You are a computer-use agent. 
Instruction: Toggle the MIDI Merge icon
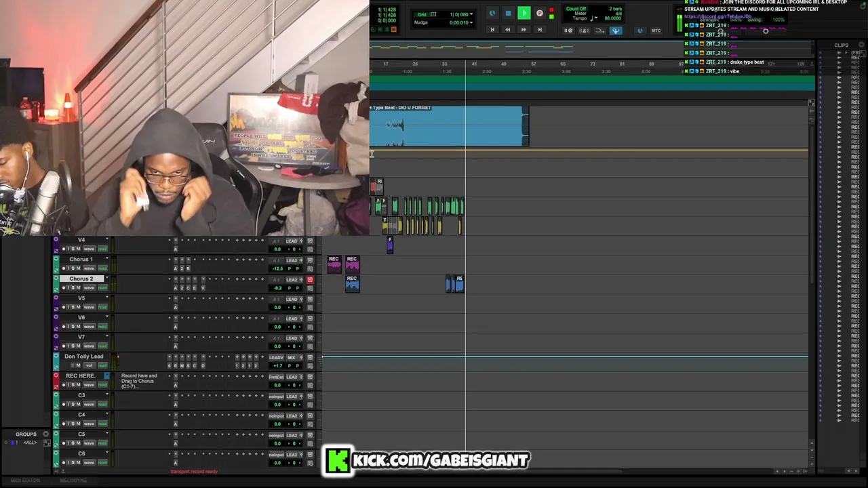coord(600,30)
